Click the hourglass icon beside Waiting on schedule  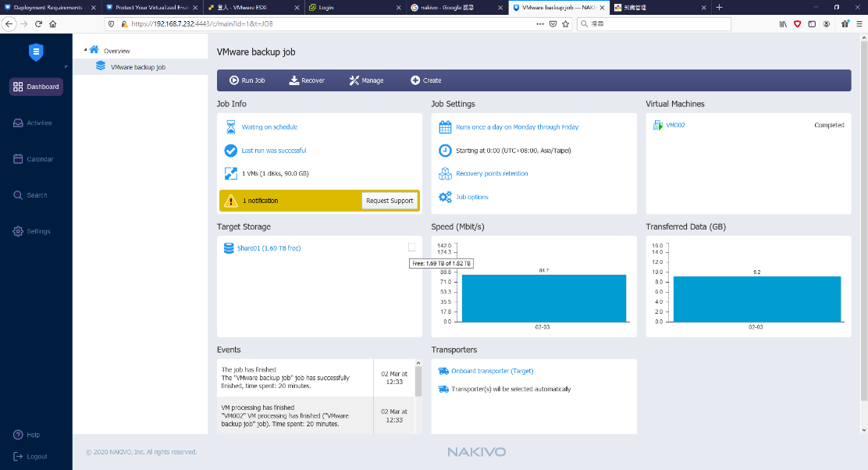(231, 126)
